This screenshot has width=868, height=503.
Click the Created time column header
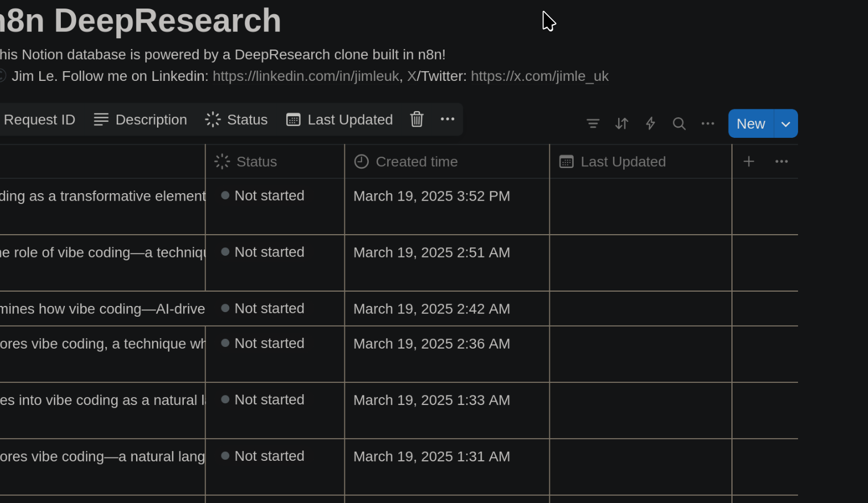[x=447, y=161]
